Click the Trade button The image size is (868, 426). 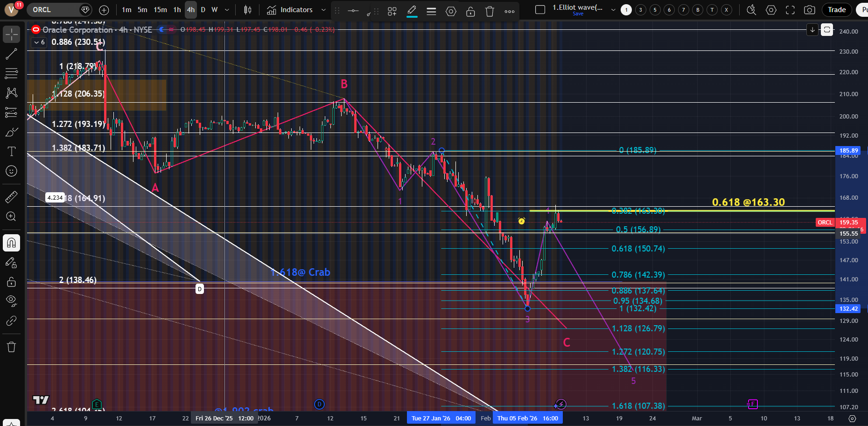click(837, 10)
